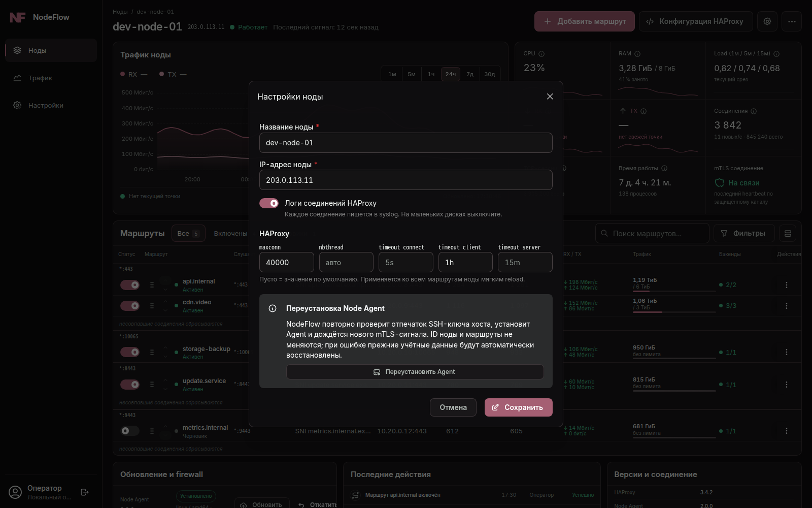The width and height of the screenshot is (812, 508).
Task: Toggle the metrics.internal route switch
Action: 130,431
